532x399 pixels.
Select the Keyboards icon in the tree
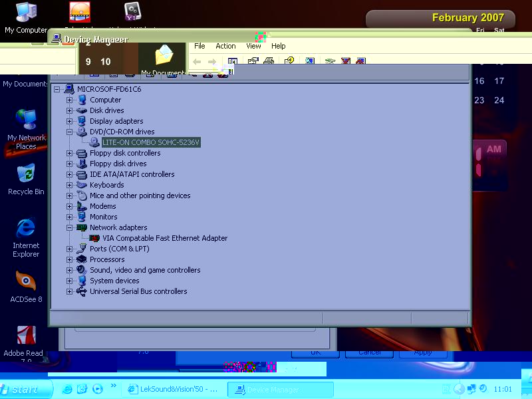click(81, 185)
